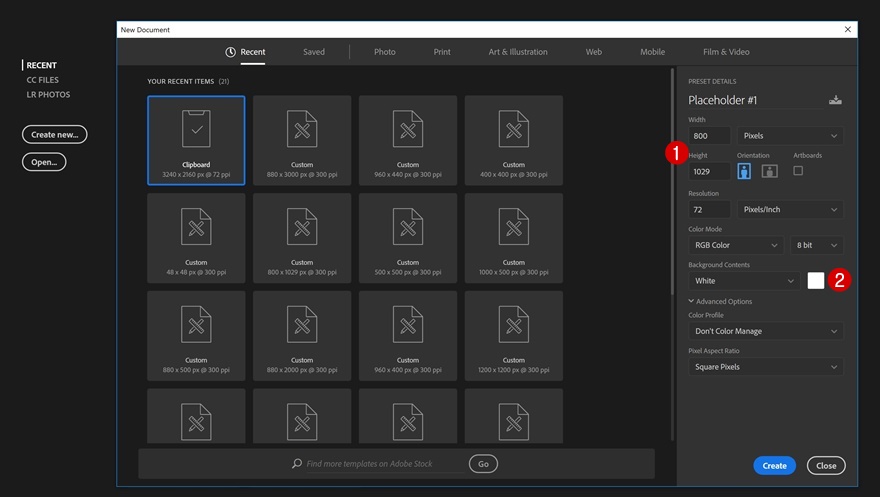The image size is (880, 497).
Task: Switch to the Print tab
Action: 442,52
